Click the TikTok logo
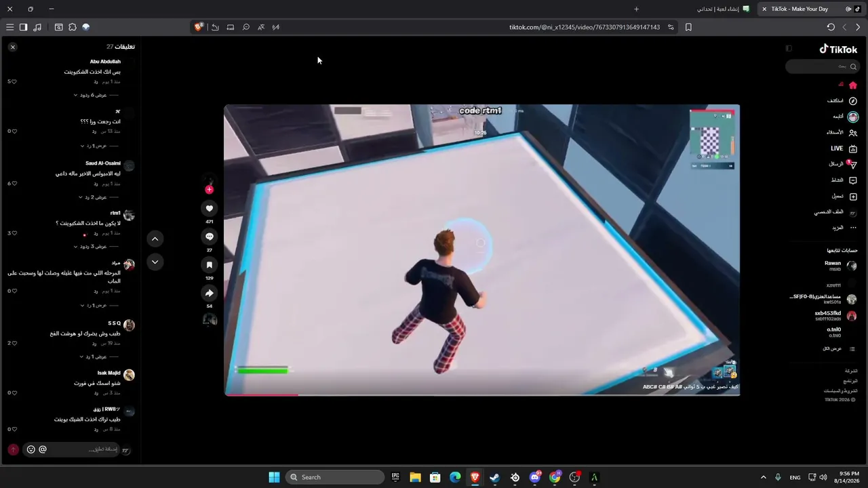The height and width of the screenshot is (488, 868). [838, 49]
